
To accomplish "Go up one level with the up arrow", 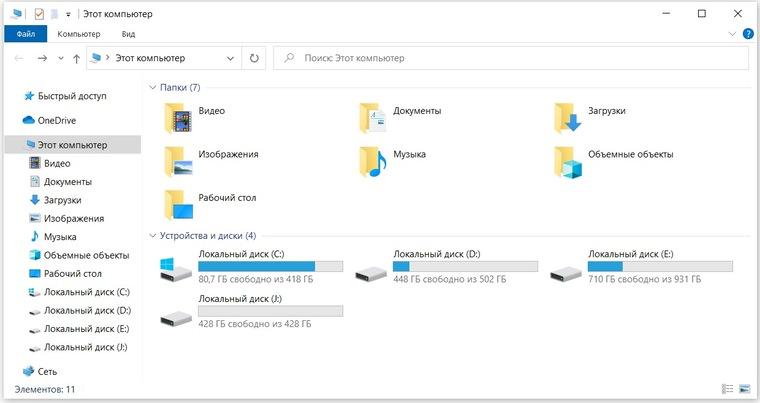I will 76,59.
